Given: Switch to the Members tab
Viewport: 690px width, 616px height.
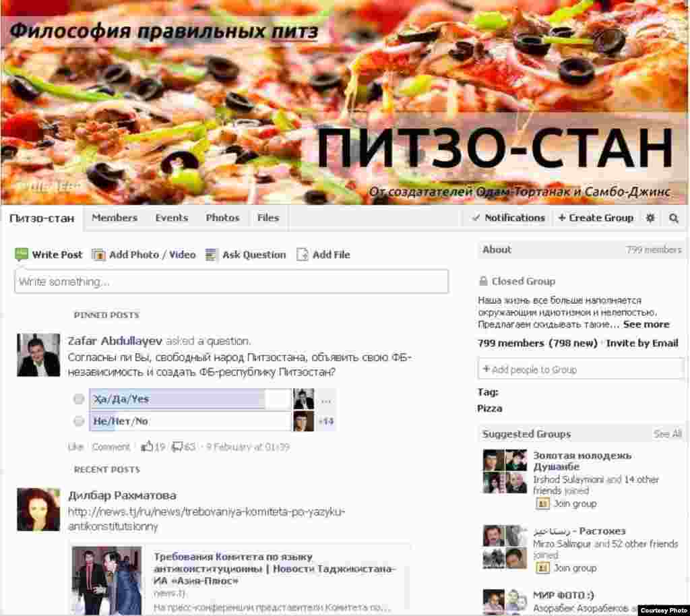Looking at the screenshot, I should (x=115, y=218).
